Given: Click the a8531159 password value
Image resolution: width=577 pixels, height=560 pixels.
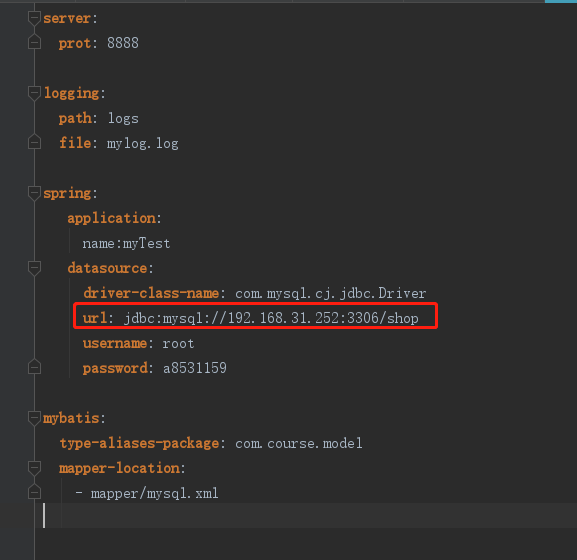Looking at the screenshot, I should click(195, 368).
